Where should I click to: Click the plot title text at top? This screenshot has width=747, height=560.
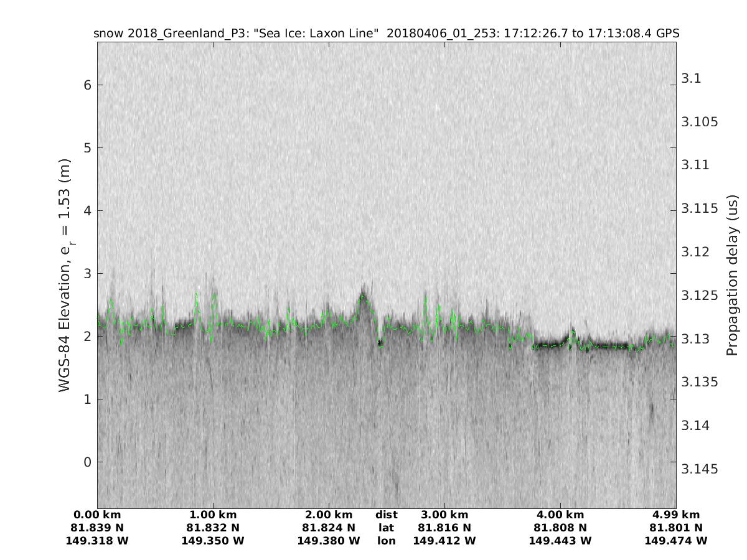pyautogui.click(x=386, y=33)
